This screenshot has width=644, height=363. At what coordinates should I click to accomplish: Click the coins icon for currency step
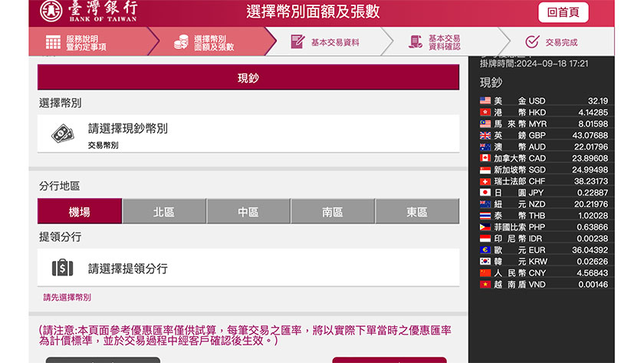[181, 42]
